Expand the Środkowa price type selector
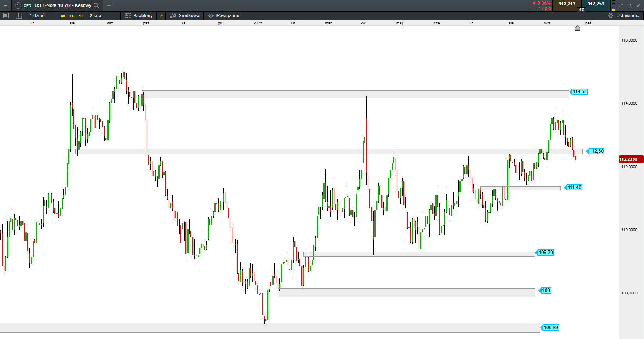 click(185, 16)
